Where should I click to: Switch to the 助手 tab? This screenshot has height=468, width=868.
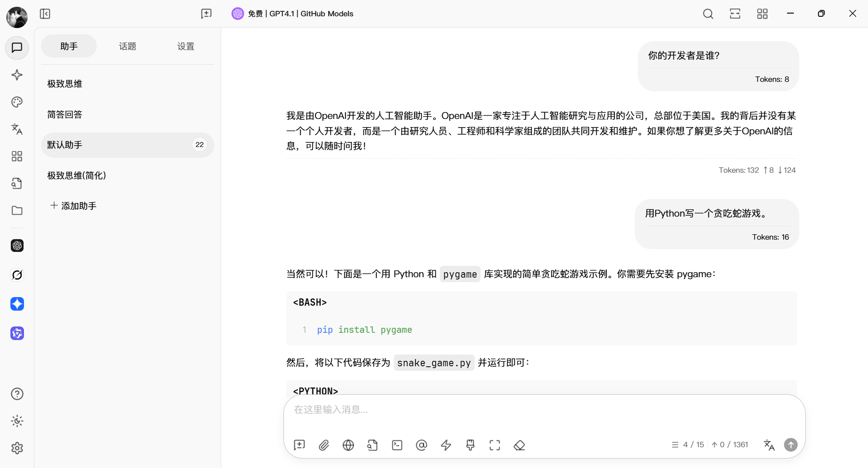click(x=69, y=46)
